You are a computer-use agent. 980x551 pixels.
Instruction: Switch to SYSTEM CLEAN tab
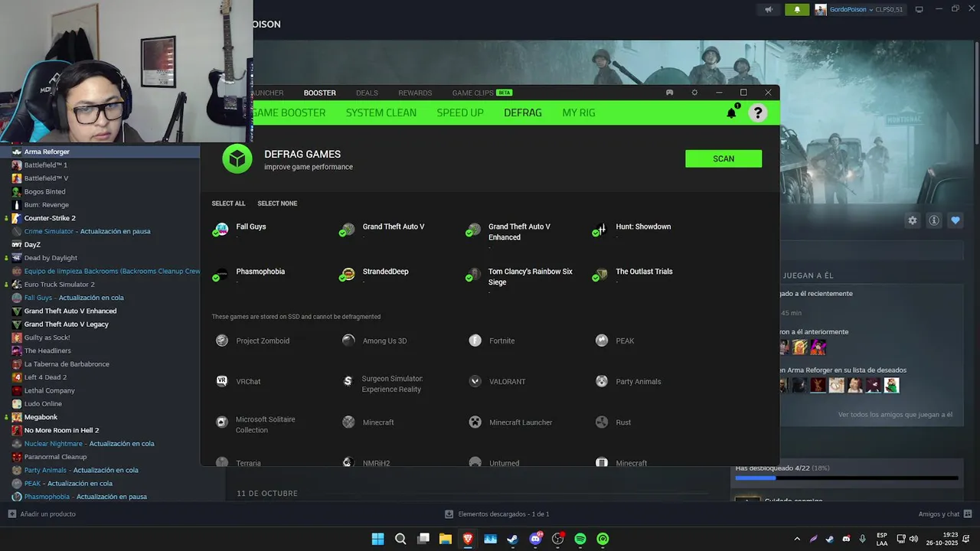381,112
